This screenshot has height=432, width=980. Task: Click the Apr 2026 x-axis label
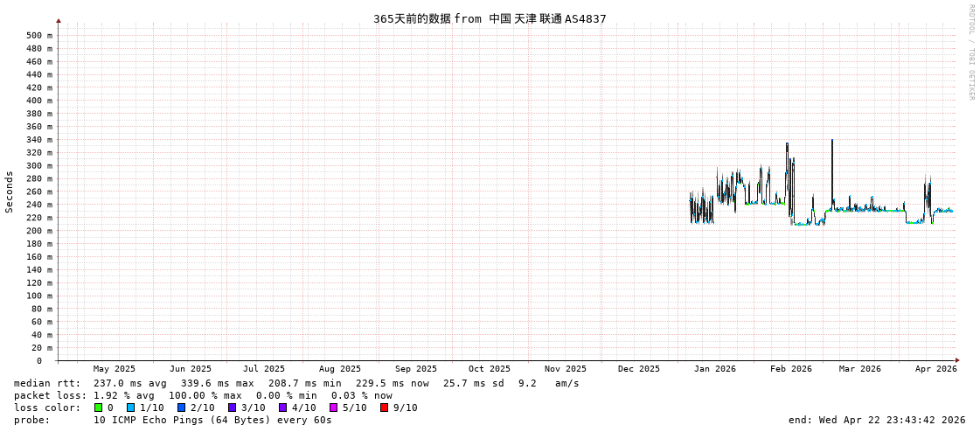point(935,369)
